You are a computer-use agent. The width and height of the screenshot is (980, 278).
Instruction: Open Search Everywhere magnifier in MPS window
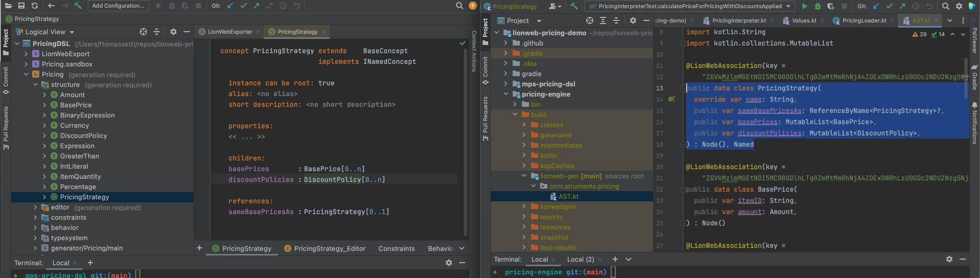point(459,6)
